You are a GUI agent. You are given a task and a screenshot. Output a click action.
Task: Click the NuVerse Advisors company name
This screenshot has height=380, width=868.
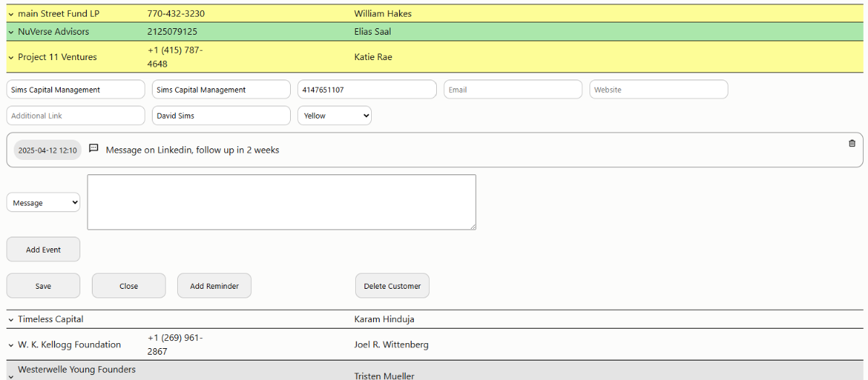(54, 32)
